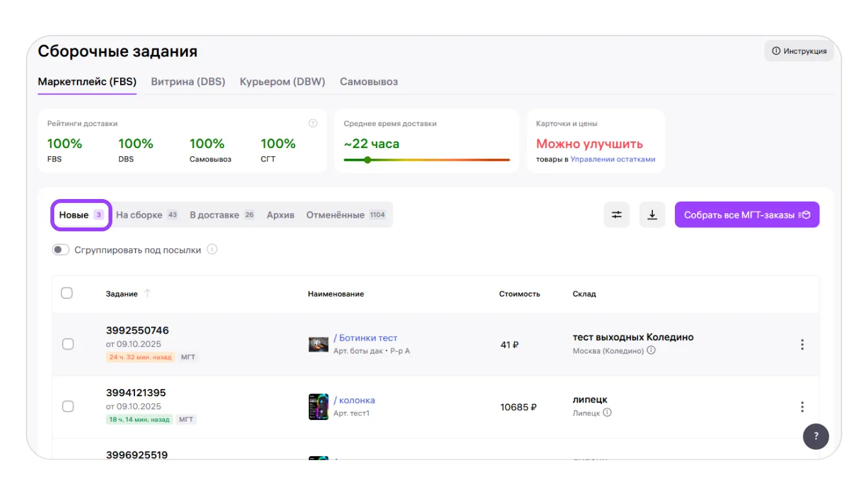The image size is (868, 495).
Task: Open three-dot menu for task 3992550746
Action: (802, 344)
